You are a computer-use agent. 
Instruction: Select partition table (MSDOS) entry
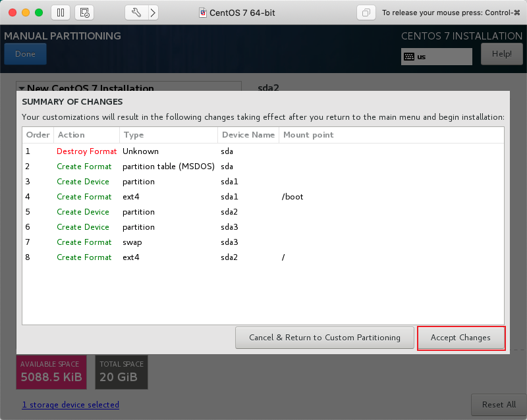tap(169, 167)
